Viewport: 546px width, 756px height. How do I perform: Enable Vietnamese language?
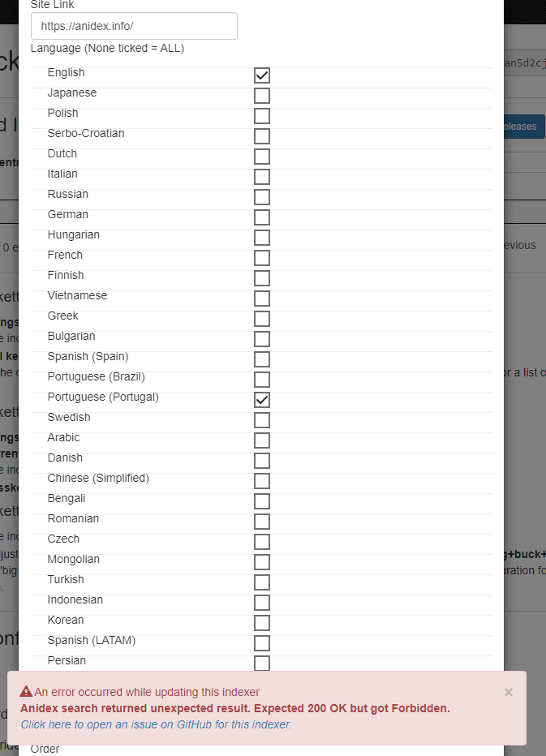pyautogui.click(x=261, y=298)
